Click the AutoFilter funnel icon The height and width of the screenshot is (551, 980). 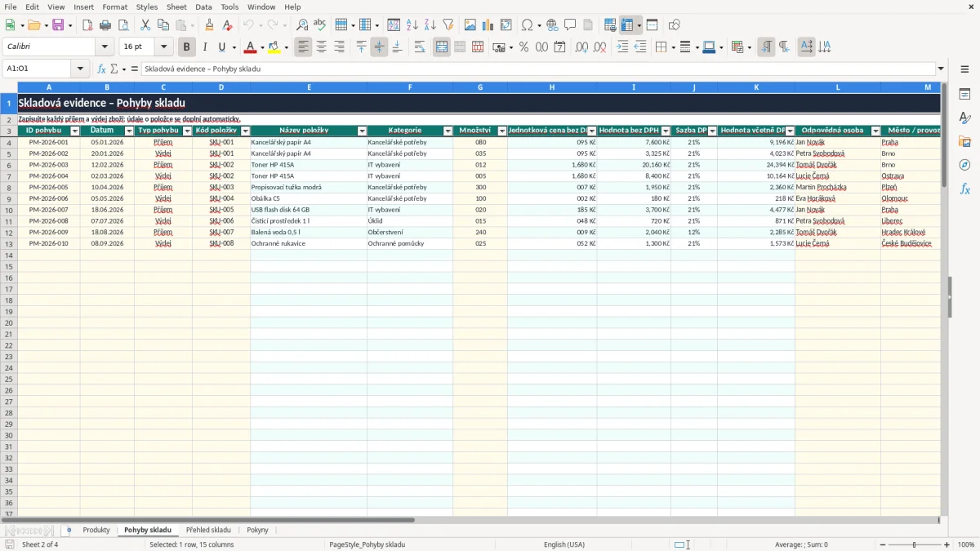(x=448, y=25)
